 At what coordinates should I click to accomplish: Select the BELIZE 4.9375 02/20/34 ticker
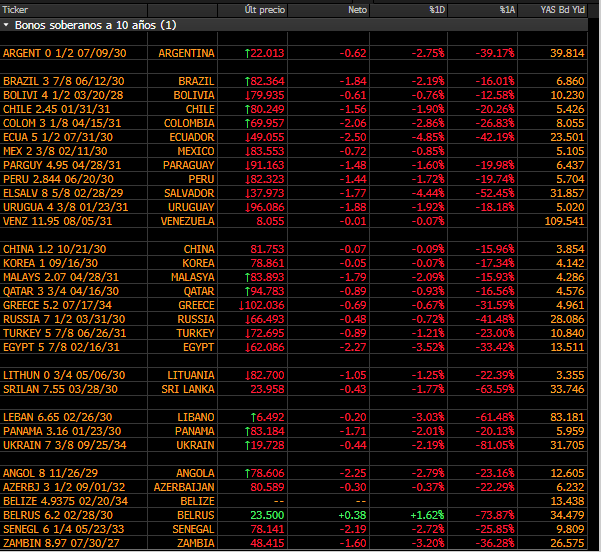point(66,501)
